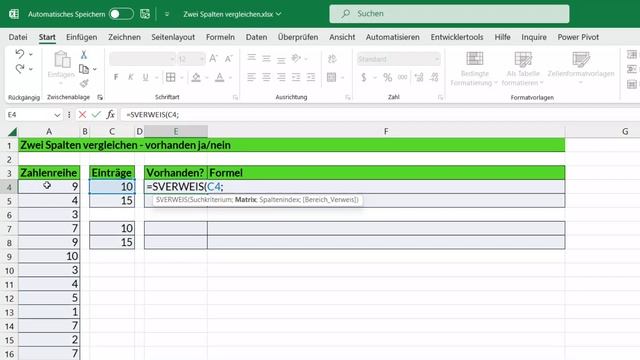Open the Datei menu
Screen dimensions: 640x360
18,37
